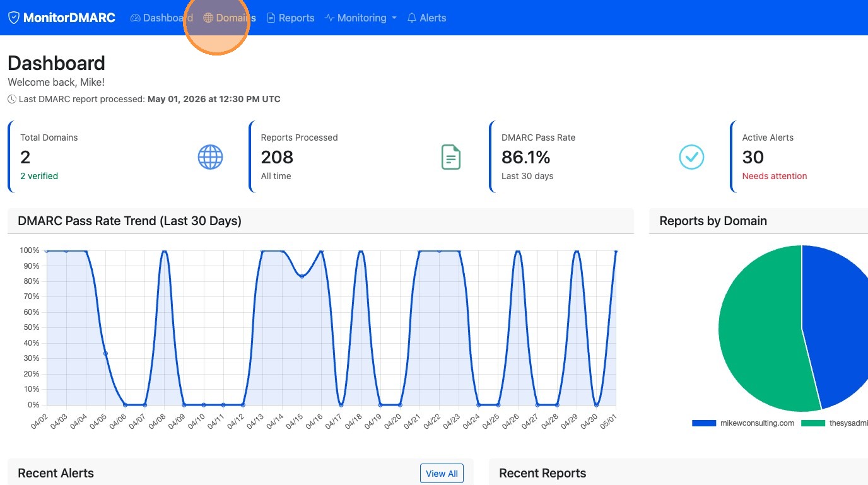Click the 'Reports by Domain' heading
868x485 pixels.
click(713, 221)
